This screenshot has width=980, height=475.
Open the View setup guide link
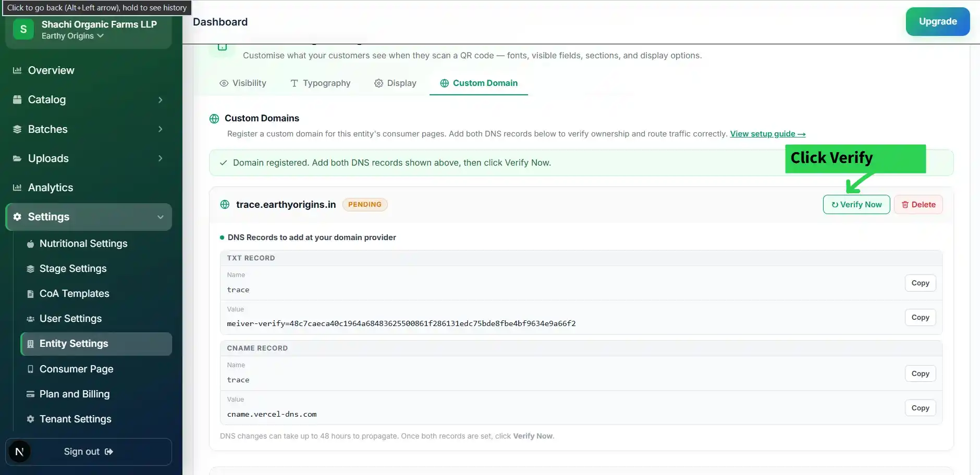click(x=767, y=134)
